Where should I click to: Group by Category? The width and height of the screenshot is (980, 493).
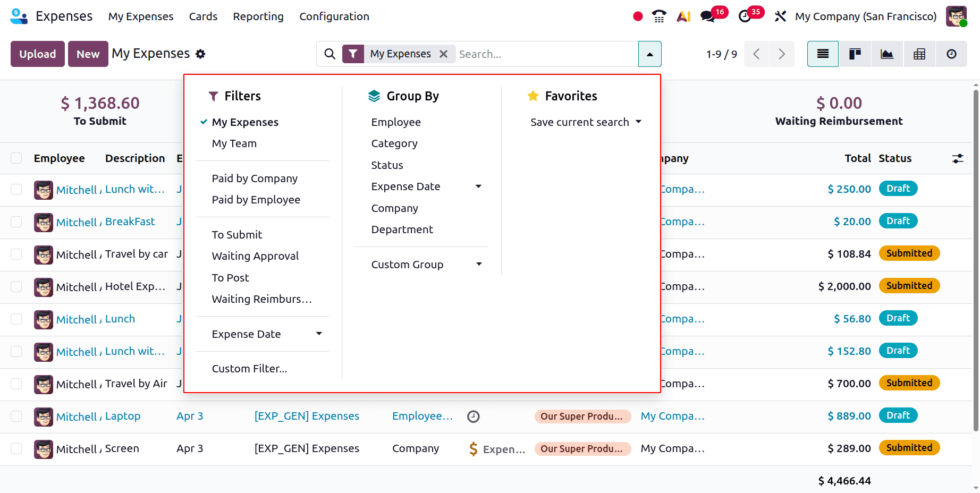pyautogui.click(x=394, y=143)
